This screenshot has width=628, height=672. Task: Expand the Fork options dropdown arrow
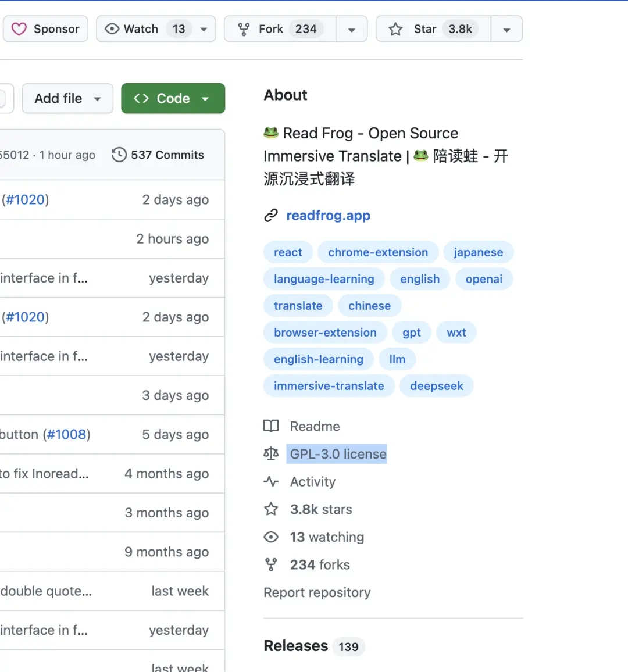(x=352, y=30)
